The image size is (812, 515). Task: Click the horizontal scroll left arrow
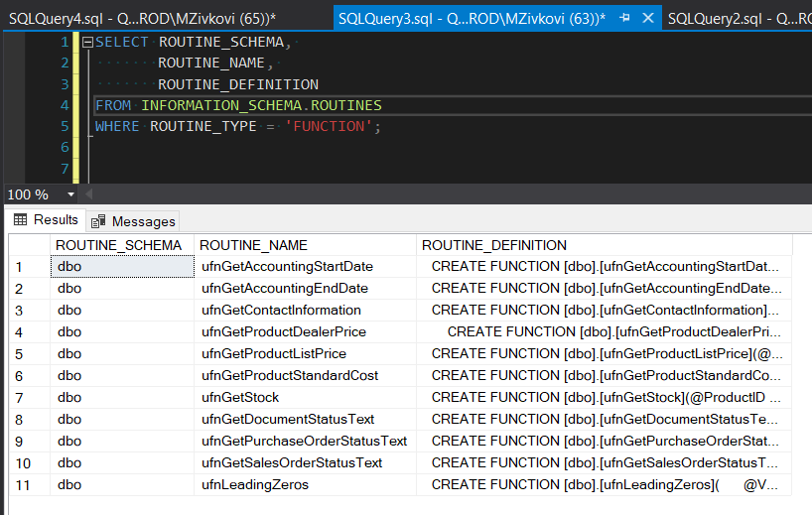click(x=88, y=194)
